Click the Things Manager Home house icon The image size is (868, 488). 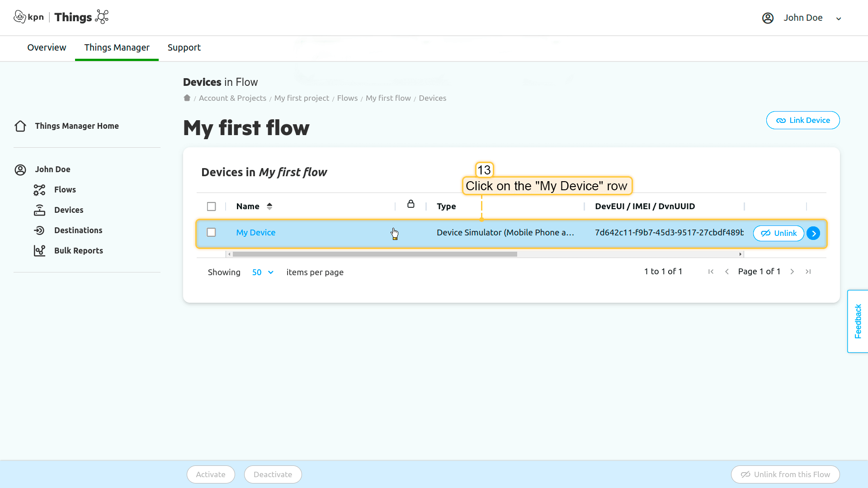(20, 126)
